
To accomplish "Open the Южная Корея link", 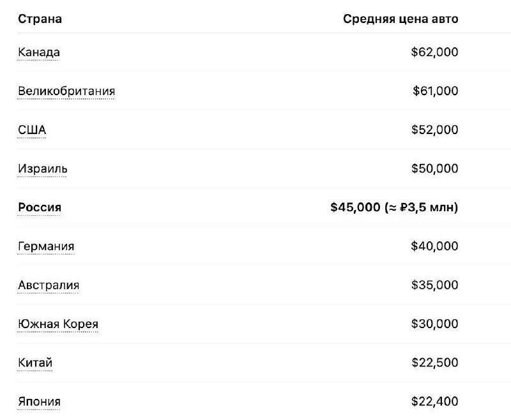I will coord(58,324).
